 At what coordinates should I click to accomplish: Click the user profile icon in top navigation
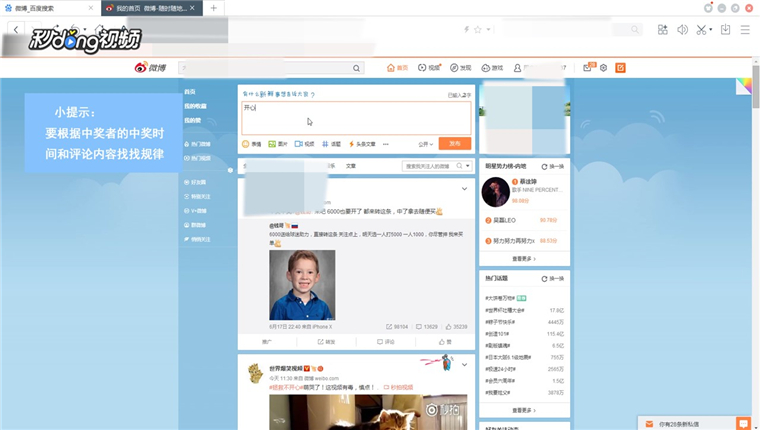tap(517, 68)
